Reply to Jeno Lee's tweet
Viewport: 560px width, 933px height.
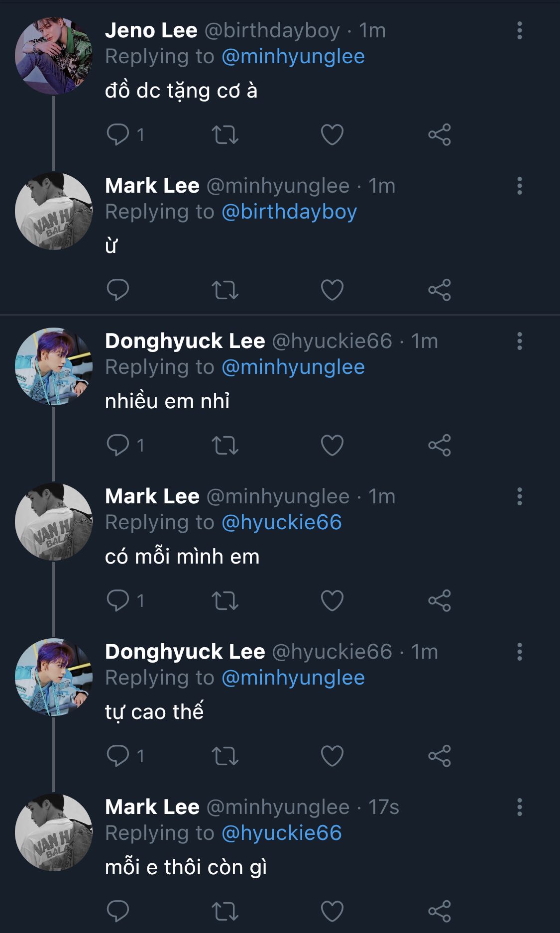point(118,134)
